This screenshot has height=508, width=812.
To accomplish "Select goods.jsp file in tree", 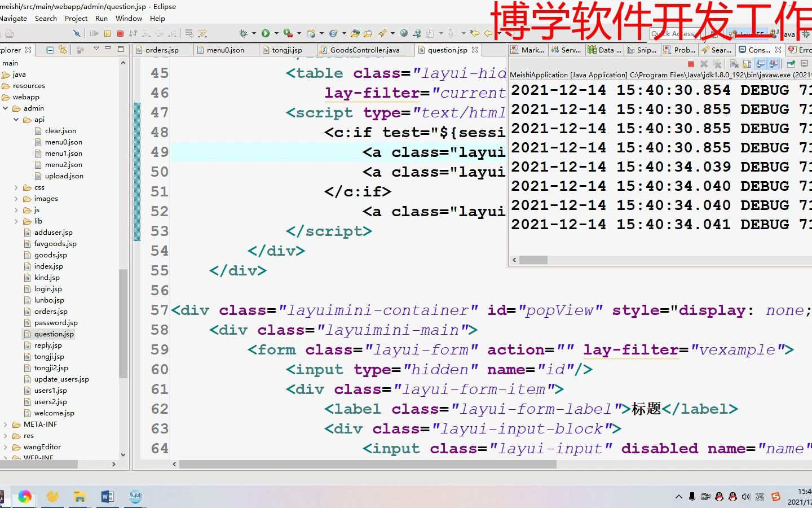I will [50, 255].
